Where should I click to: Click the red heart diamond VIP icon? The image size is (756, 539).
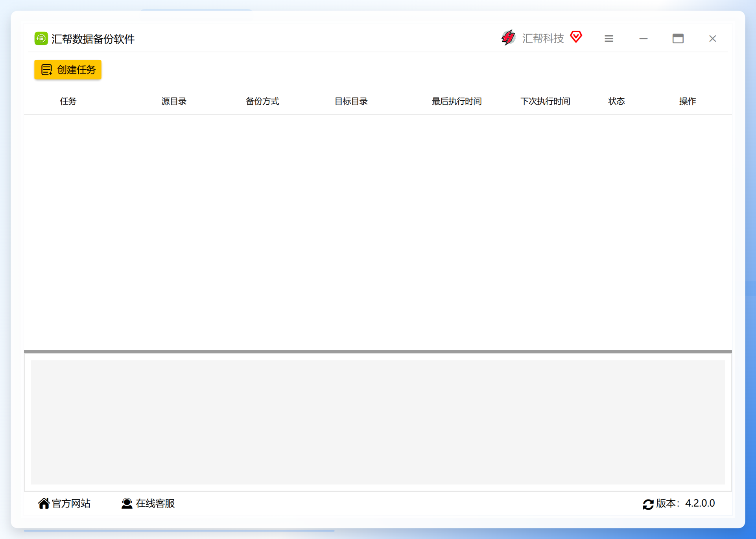[x=576, y=37]
